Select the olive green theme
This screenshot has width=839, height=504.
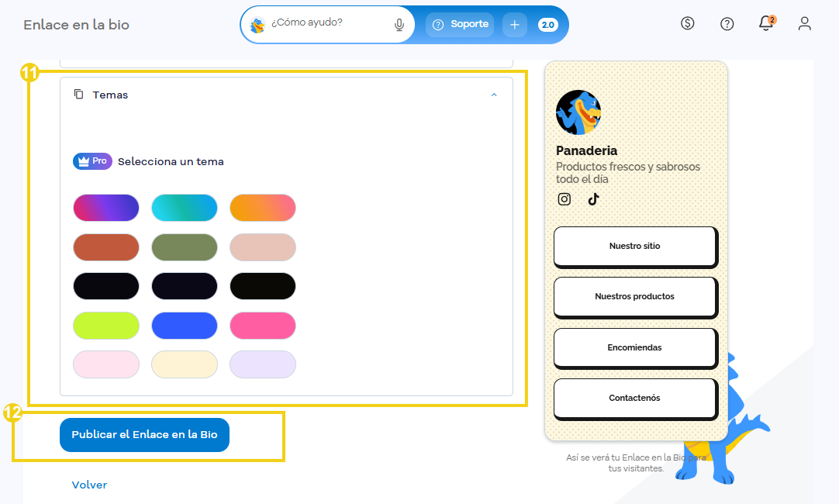tap(185, 247)
